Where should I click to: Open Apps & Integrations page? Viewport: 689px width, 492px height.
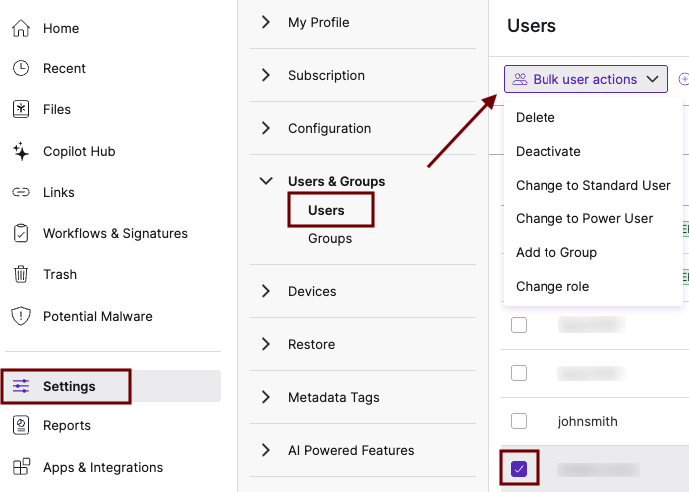(103, 467)
